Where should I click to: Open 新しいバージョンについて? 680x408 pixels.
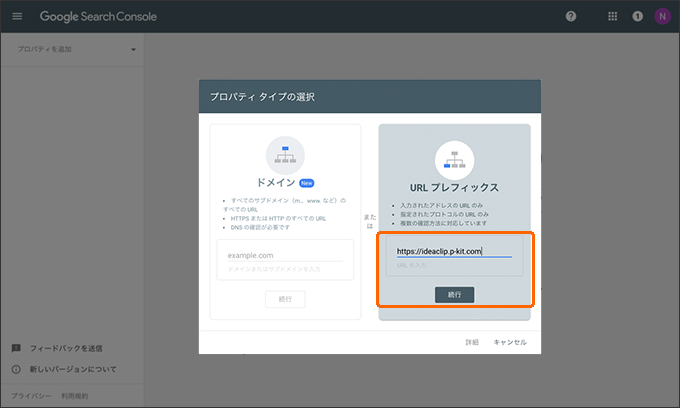click(73, 369)
